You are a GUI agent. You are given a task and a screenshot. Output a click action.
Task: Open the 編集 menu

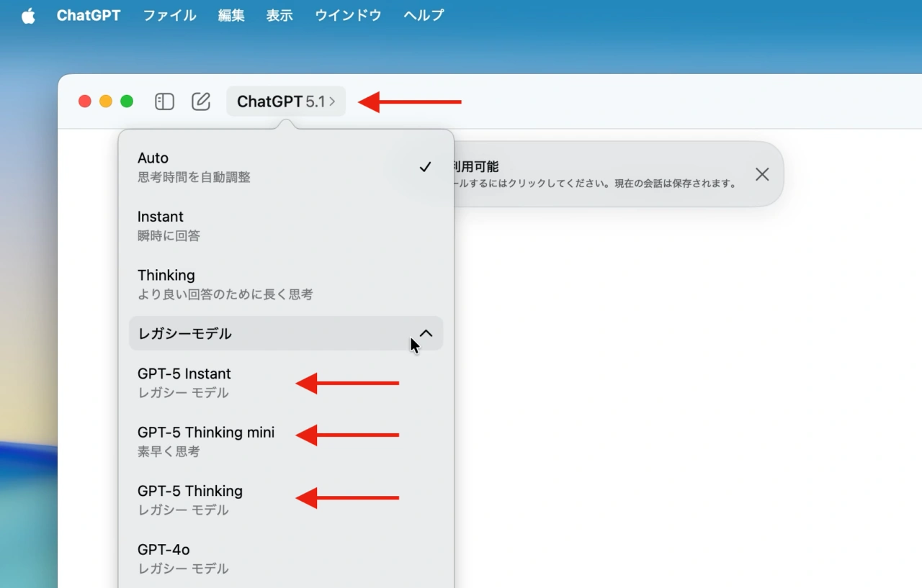click(x=230, y=15)
